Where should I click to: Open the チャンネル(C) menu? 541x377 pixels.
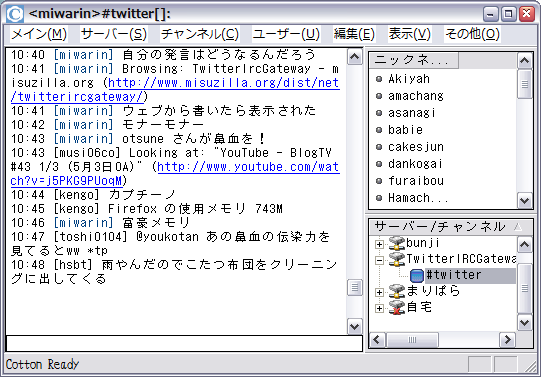click(x=200, y=34)
